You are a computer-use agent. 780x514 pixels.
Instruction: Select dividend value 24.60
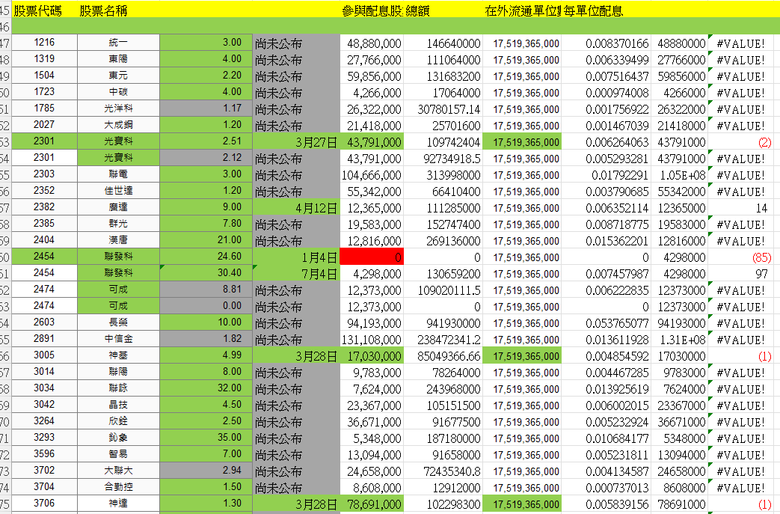coord(206,256)
